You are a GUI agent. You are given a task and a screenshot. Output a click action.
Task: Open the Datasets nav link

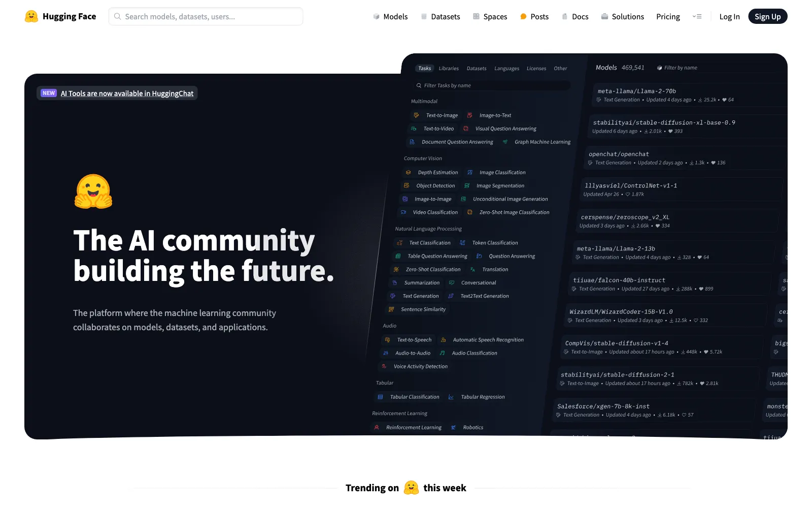click(x=440, y=16)
